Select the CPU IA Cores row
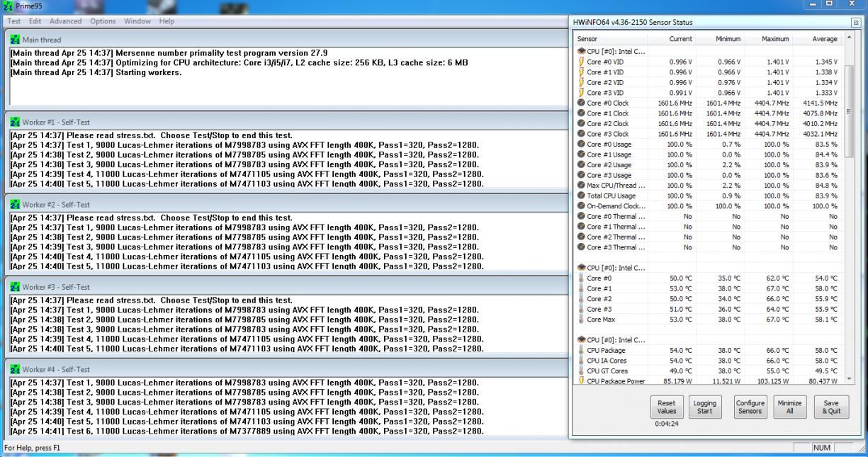The height and width of the screenshot is (457, 868). (709, 361)
